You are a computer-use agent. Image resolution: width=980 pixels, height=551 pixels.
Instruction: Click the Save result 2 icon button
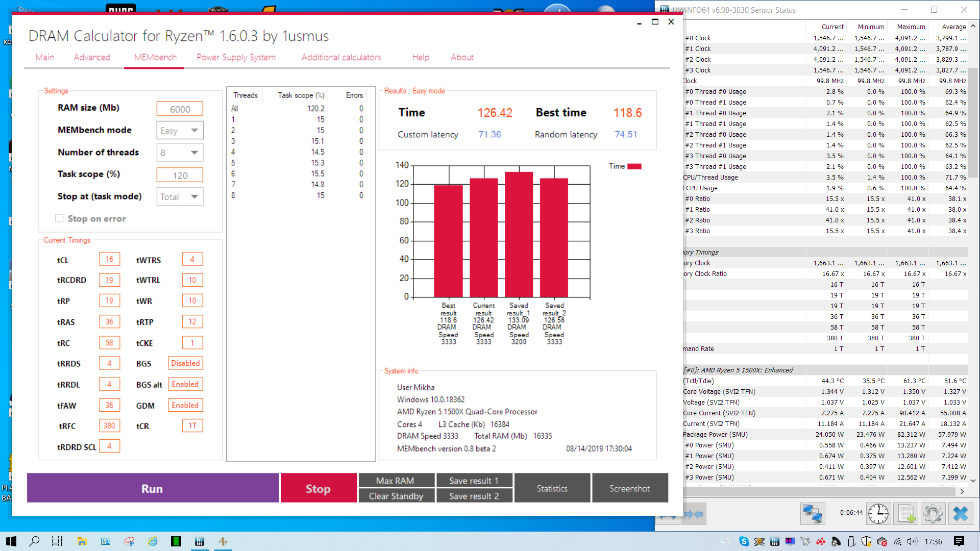pos(473,496)
